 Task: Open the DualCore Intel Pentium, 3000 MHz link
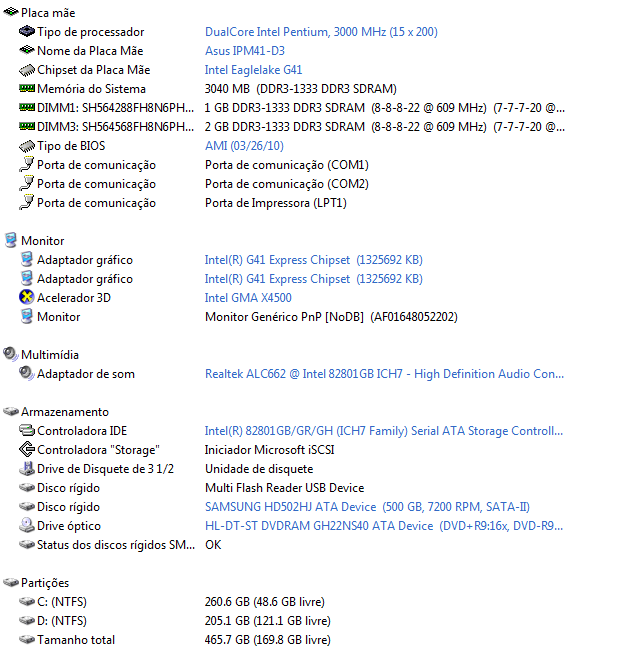pyautogui.click(x=321, y=32)
